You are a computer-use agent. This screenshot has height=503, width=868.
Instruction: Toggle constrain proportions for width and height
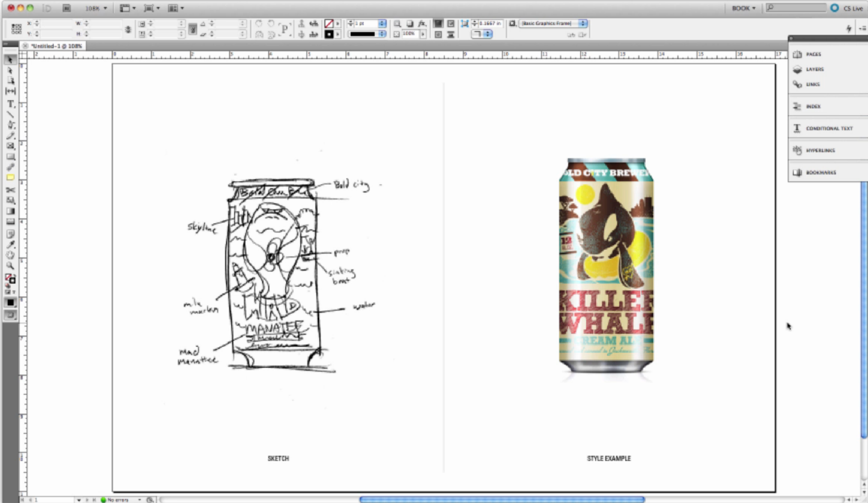(128, 30)
